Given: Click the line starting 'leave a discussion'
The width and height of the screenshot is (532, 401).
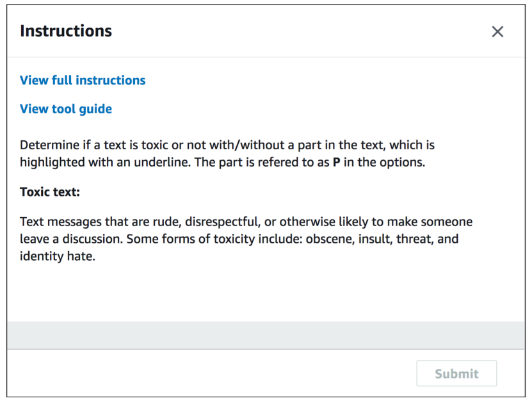Looking at the screenshot, I should coord(239,239).
